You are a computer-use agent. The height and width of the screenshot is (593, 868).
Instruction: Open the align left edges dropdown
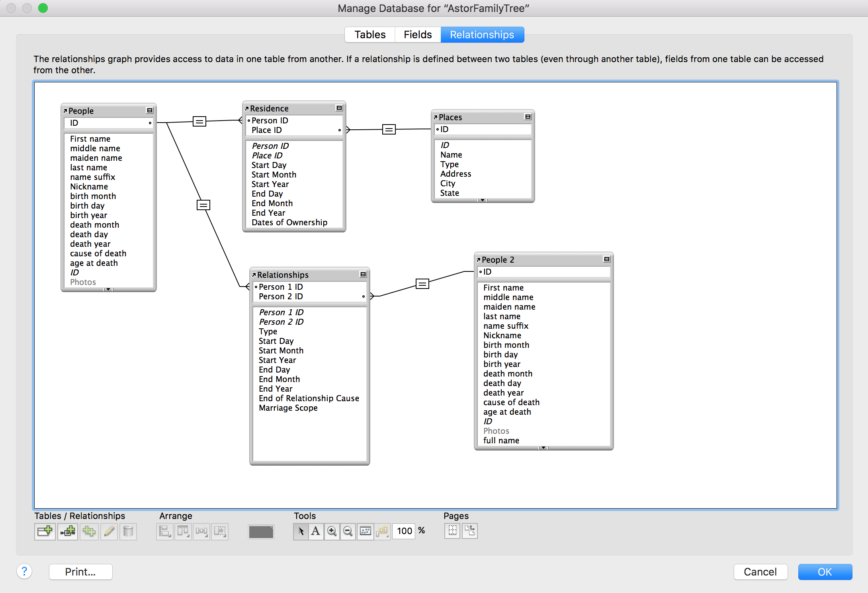pyautogui.click(x=164, y=531)
